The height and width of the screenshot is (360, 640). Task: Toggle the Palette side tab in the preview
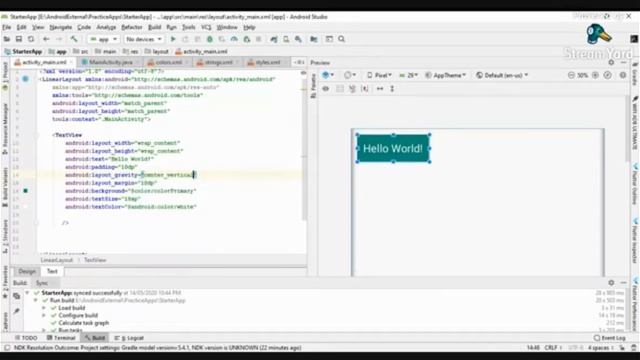(313, 86)
